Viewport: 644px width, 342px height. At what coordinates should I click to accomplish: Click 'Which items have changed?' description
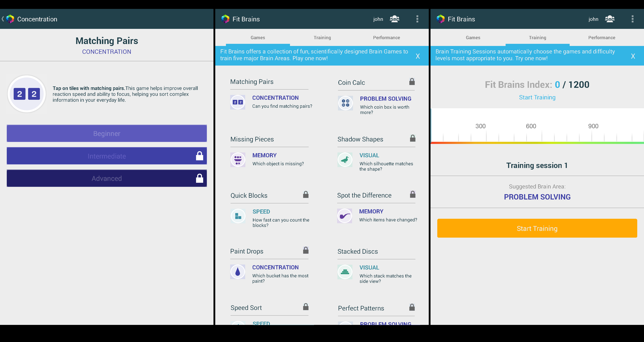click(x=388, y=220)
